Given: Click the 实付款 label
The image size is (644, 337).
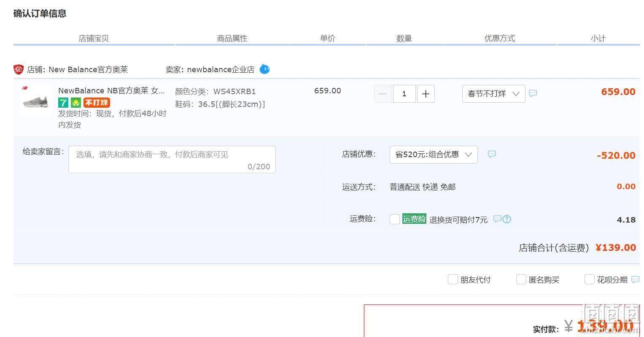Looking at the screenshot, I should [x=546, y=329].
